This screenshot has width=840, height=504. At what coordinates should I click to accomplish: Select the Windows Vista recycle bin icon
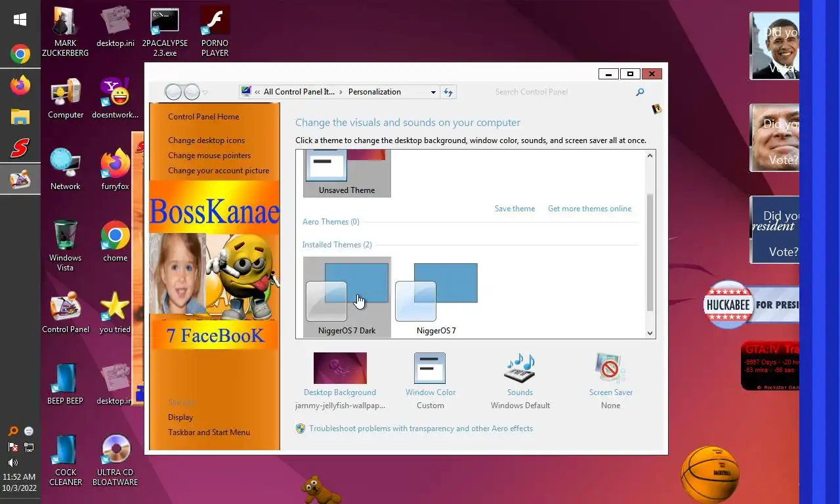65,245
